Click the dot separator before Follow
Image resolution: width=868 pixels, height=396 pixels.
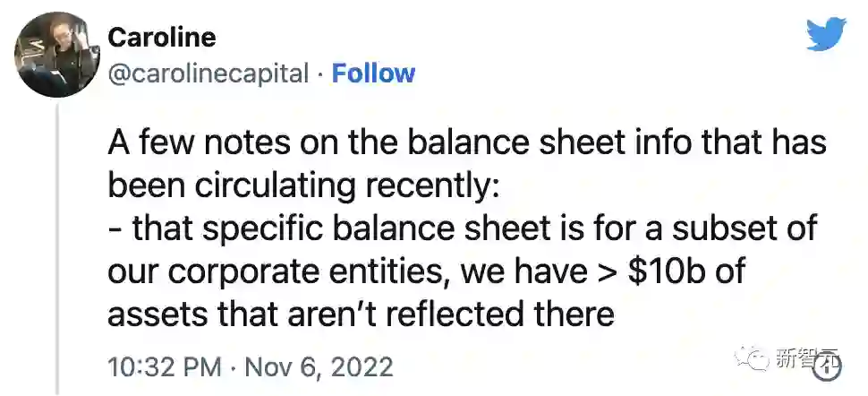click(320, 73)
